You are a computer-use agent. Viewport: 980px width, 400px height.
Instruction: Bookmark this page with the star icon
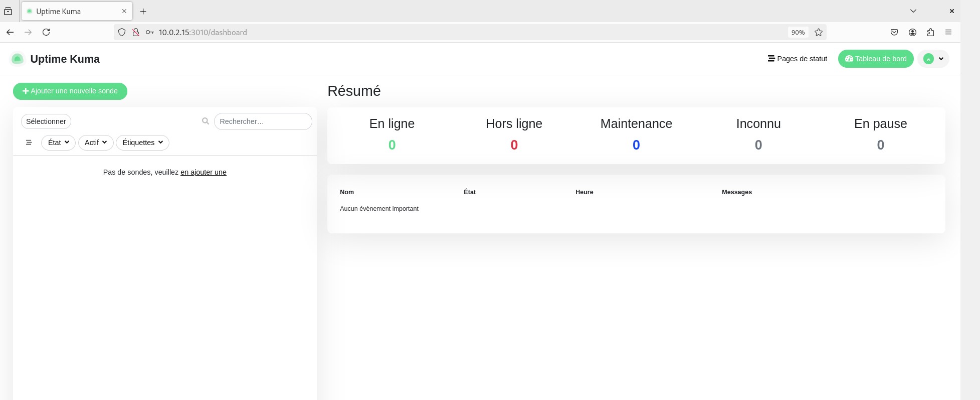(819, 32)
